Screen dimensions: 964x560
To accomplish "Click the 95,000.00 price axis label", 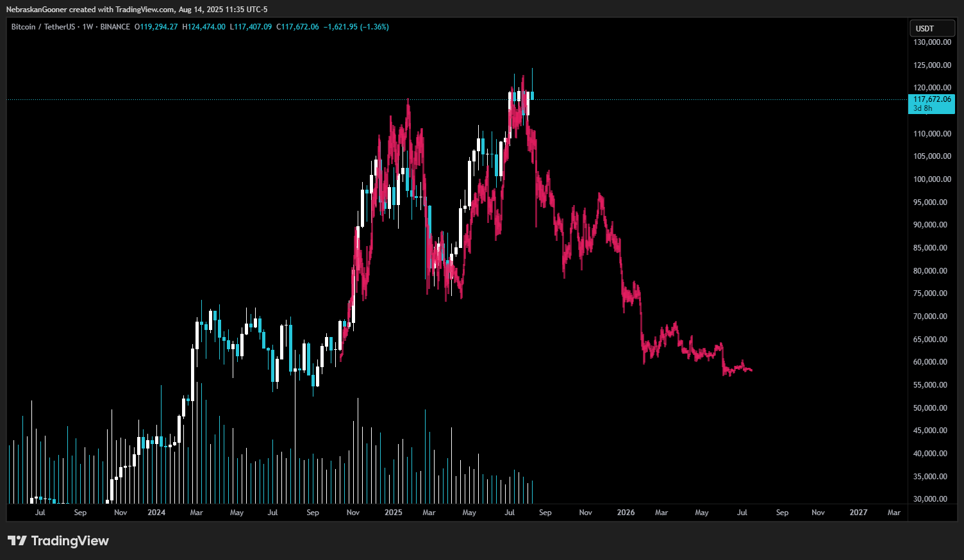I will click(930, 202).
